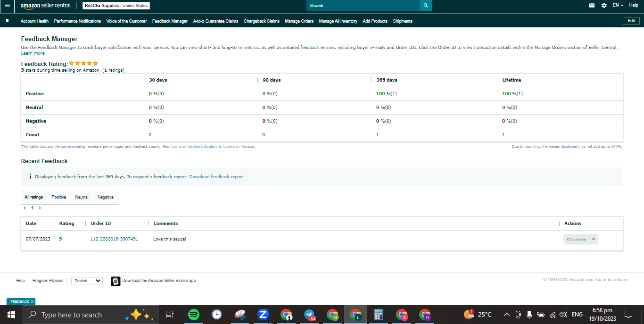This screenshot has height=324, width=644.
Task: Select the Positive feedback tab
Action: click(x=59, y=197)
